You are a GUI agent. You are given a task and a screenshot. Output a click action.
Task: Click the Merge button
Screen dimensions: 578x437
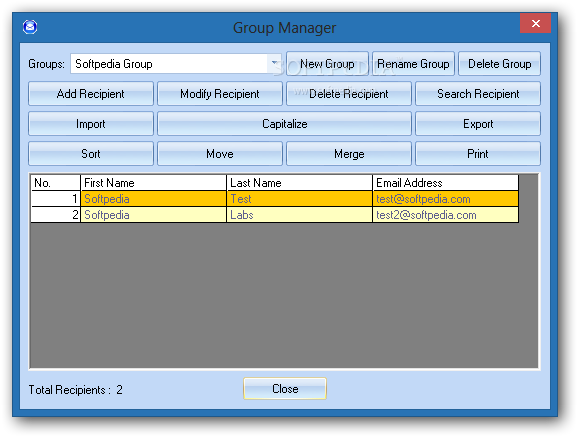tap(349, 153)
